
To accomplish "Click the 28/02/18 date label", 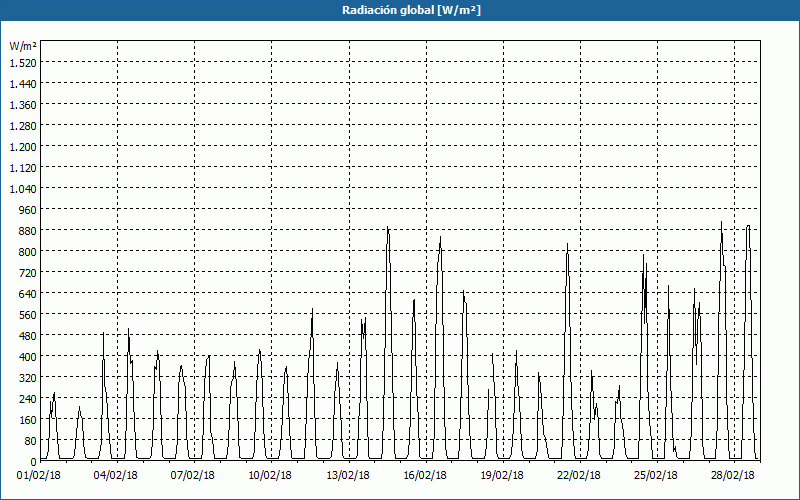I will pyautogui.click(x=733, y=476).
